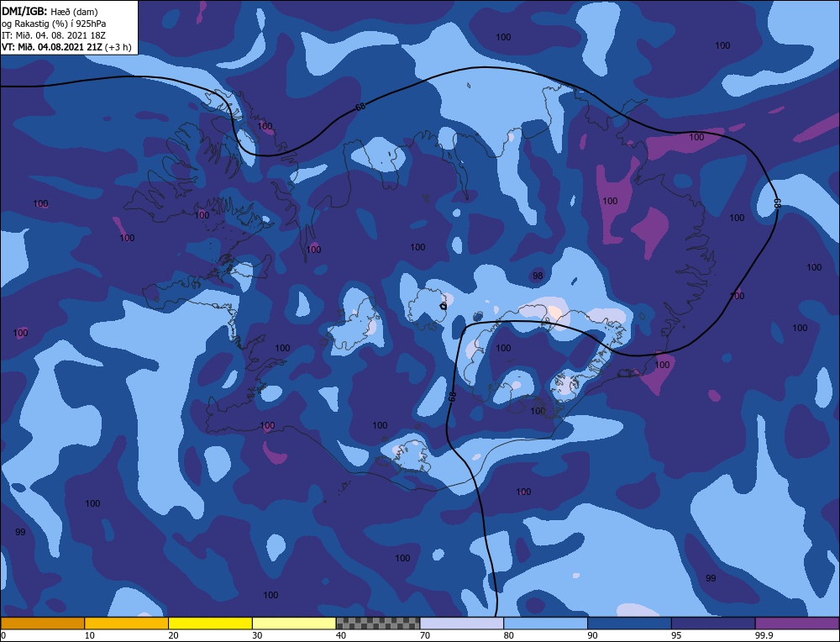
Task: Click the checkered 40–70 legend swatch
Action: tap(378, 623)
